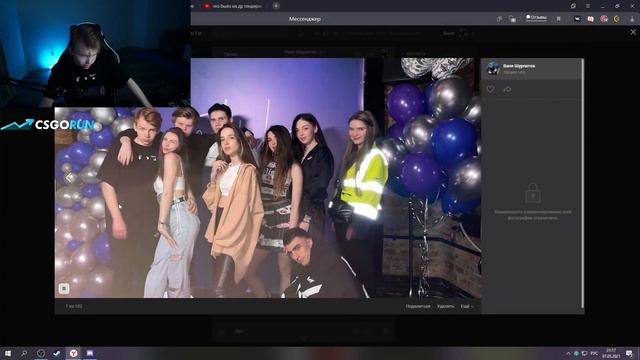
Task: Open the purple app icon in the taskbar
Action: tap(89, 353)
